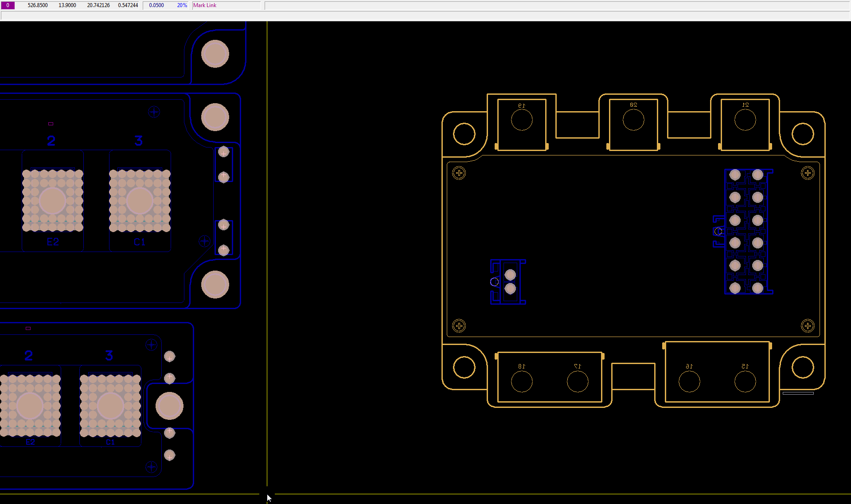Select terminal 16 hole on orange module
Screen dimensions: 851x504
(x=689, y=381)
